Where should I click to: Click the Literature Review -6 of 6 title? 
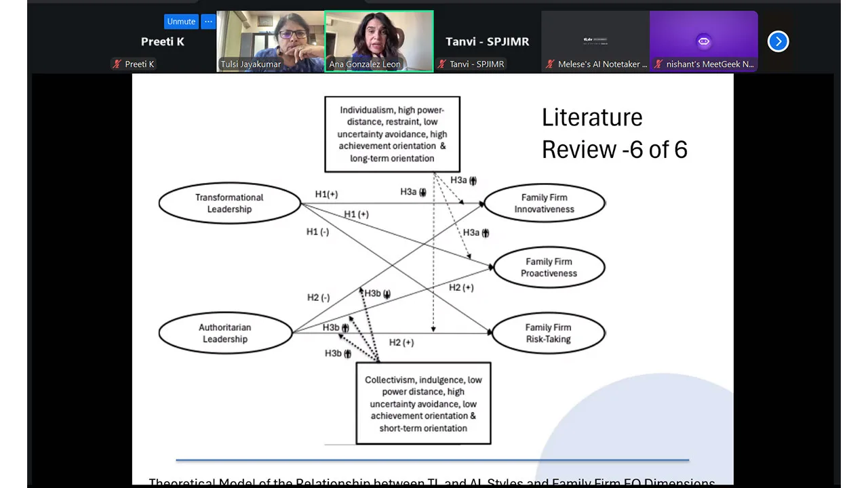[x=614, y=134]
